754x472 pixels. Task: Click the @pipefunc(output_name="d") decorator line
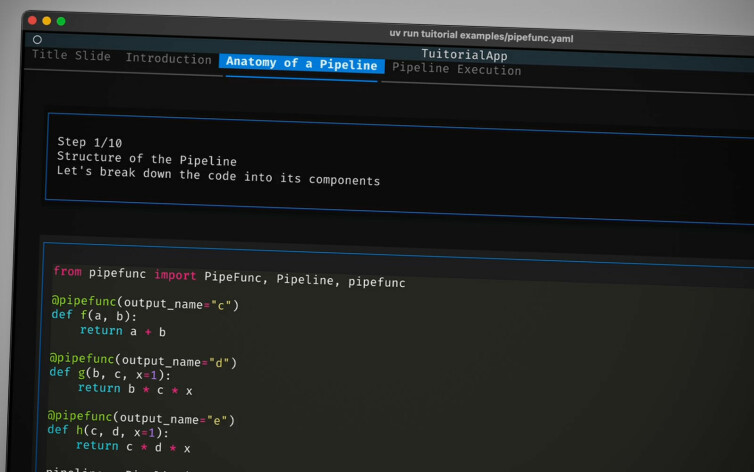pyautogui.click(x=143, y=360)
